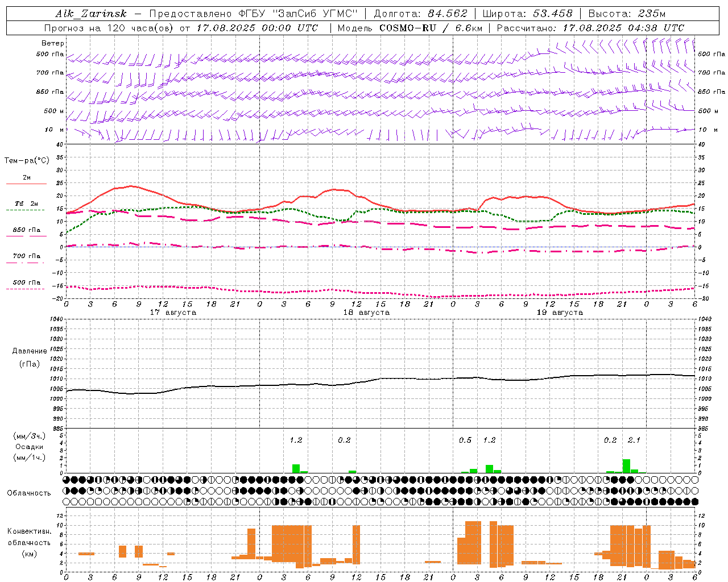Click the 0.5 precipitation total
728x582 pixels.
point(465,440)
